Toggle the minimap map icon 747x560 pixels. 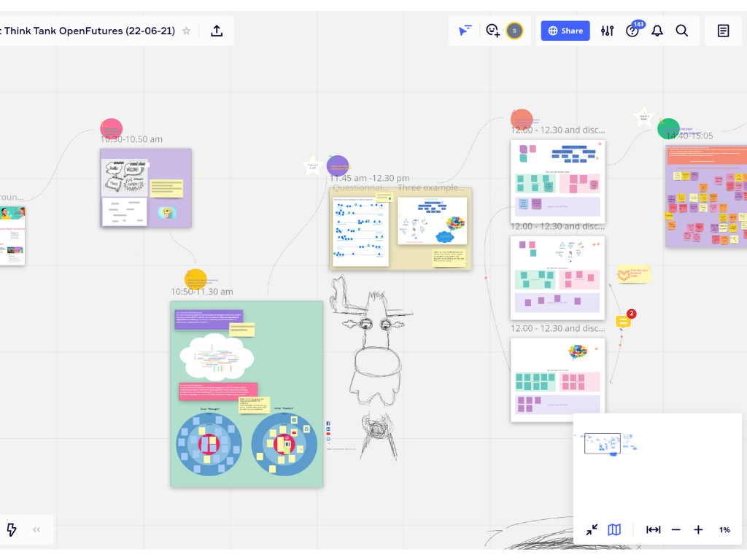(x=614, y=529)
